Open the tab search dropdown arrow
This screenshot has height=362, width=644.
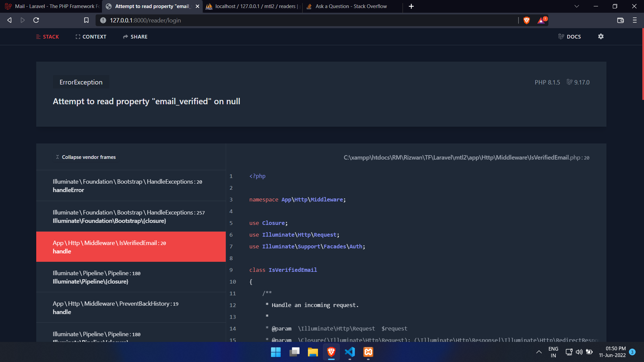click(x=577, y=6)
